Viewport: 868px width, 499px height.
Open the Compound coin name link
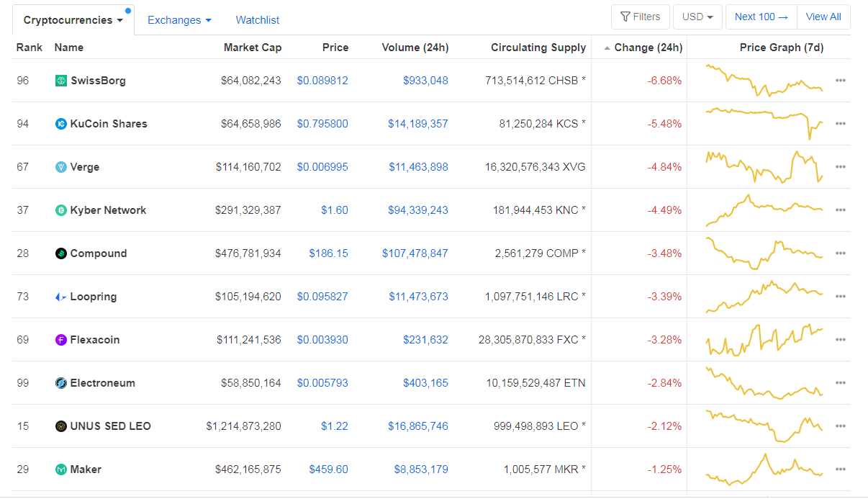click(x=99, y=253)
